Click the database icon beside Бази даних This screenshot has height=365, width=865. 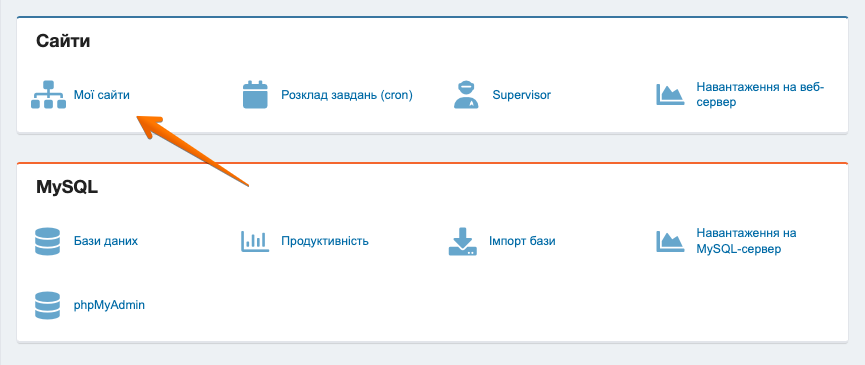(x=47, y=241)
